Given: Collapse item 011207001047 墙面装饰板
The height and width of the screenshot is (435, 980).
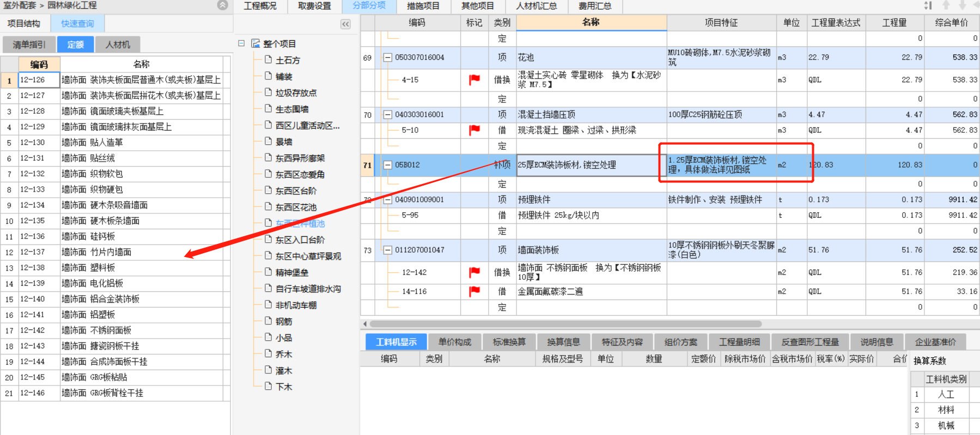Looking at the screenshot, I should [388, 250].
